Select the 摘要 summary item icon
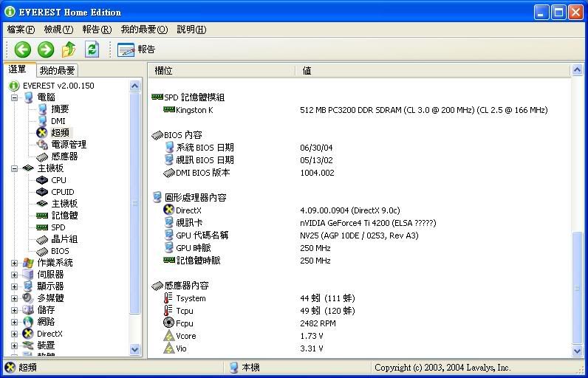The height and width of the screenshot is (378, 588). click(42, 109)
